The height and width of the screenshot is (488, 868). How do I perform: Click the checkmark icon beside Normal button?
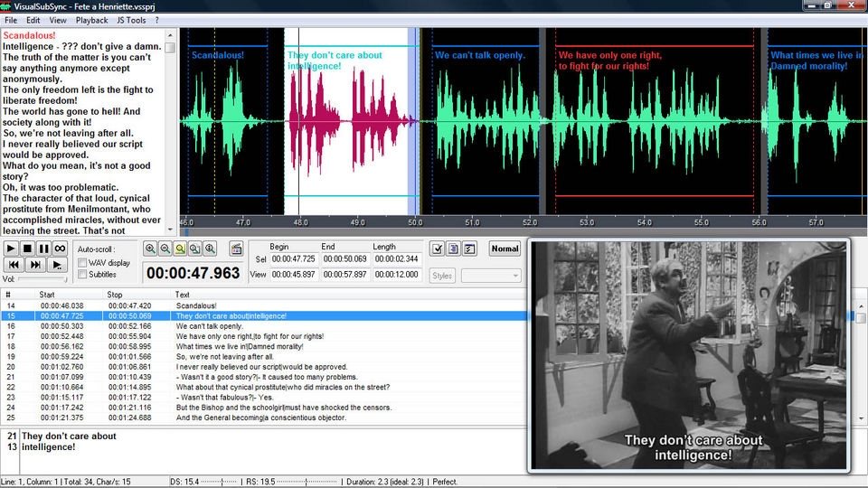tap(438, 249)
